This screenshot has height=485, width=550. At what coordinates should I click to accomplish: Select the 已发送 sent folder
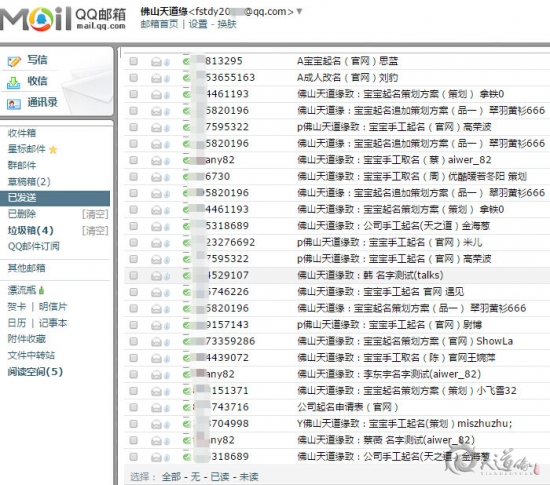click(55, 198)
